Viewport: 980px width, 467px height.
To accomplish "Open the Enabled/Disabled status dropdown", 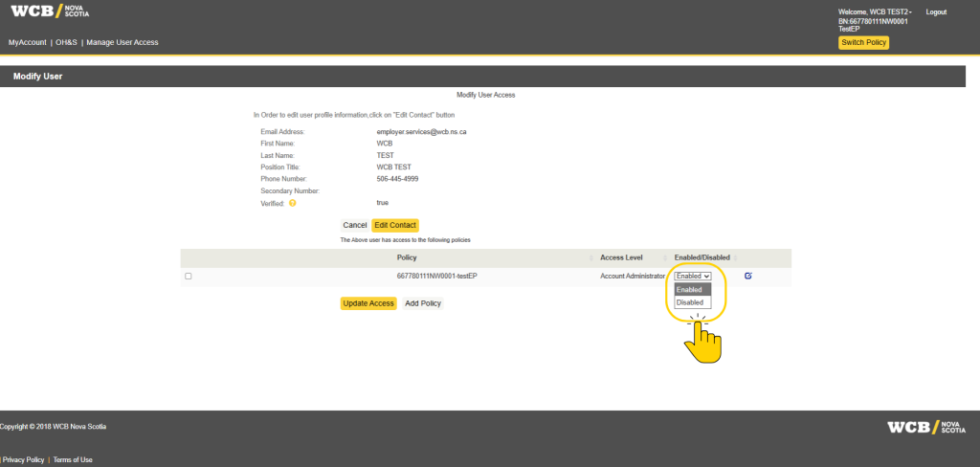I will [x=693, y=276].
